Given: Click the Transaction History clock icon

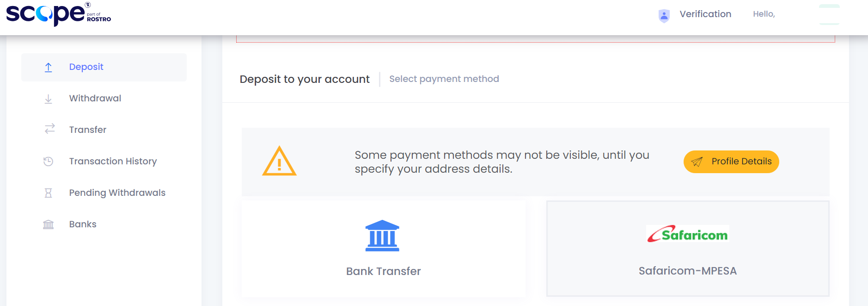Looking at the screenshot, I should (x=49, y=161).
